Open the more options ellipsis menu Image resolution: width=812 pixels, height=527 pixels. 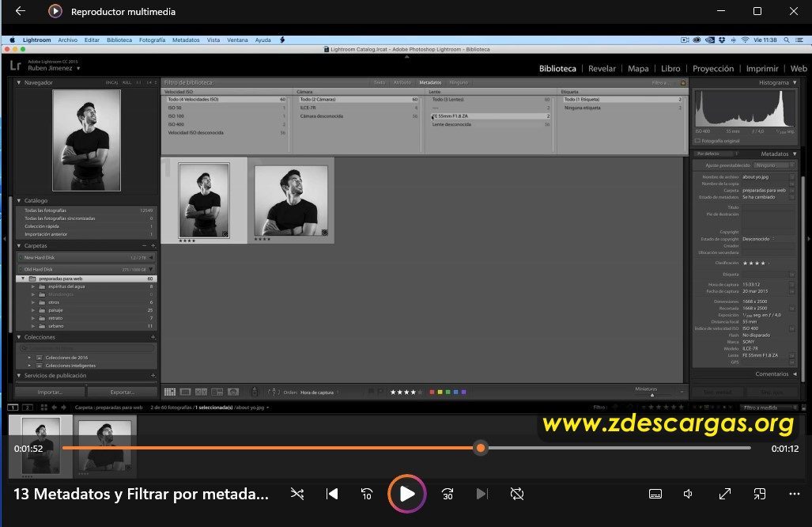click(795, 494)
